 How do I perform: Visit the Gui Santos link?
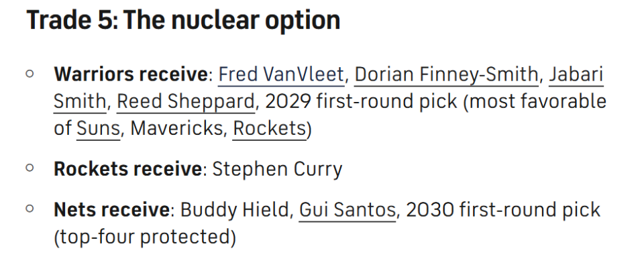point(347,210)
